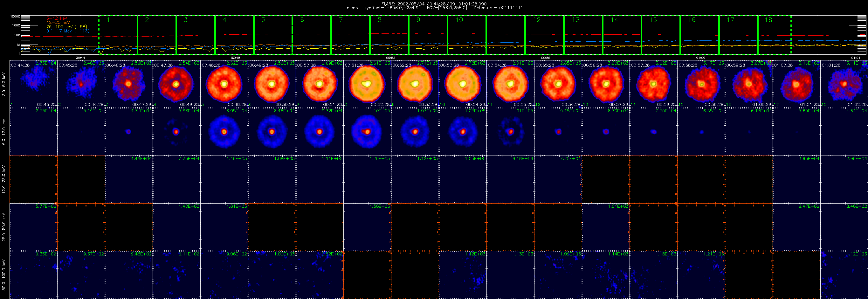
Task: Open the 12-25 keV image labeled 1.29E+05
Action: tap(367, 179)
